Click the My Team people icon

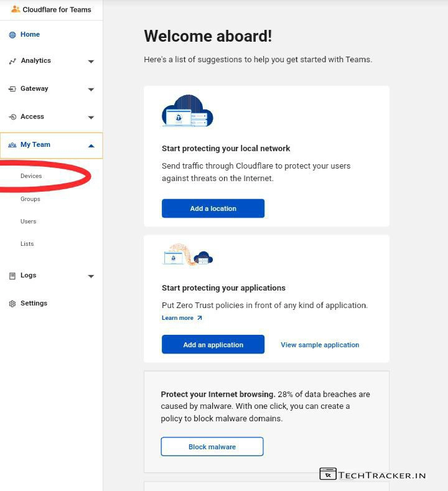click(x=12, y=145)
